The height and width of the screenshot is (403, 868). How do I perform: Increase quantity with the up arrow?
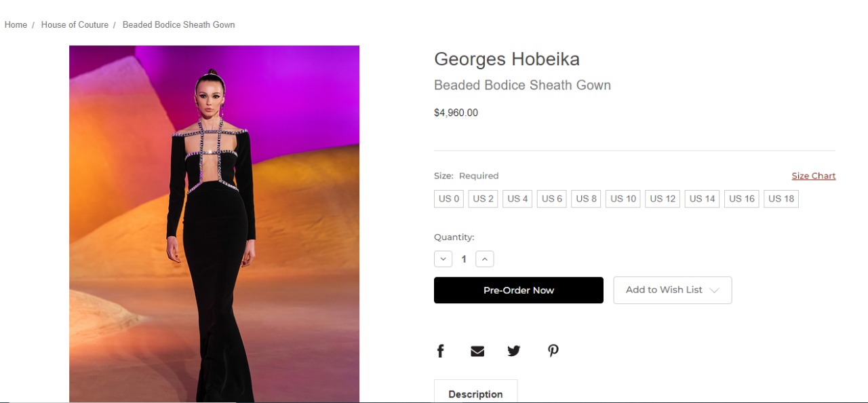pos(485,259)
